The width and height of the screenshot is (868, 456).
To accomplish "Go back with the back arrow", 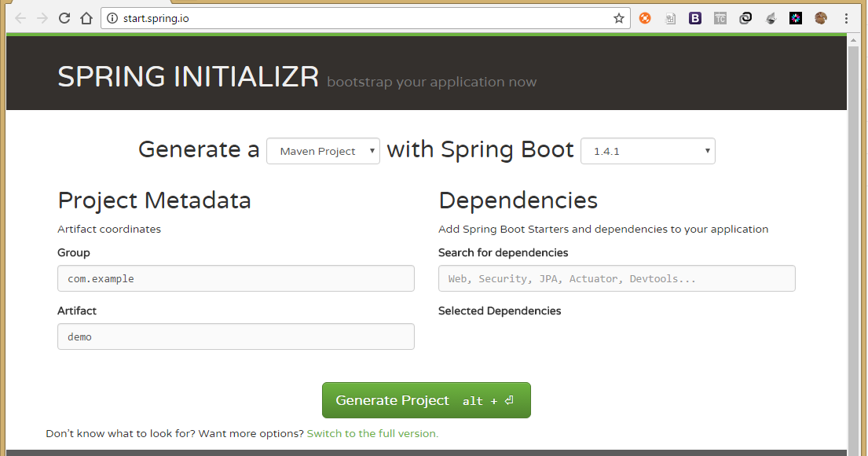I will coord(20,17).
